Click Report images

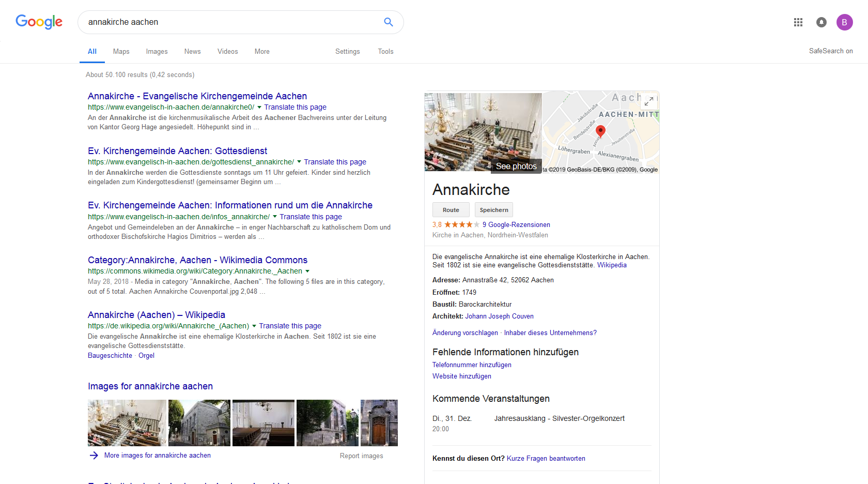(362, 456)
